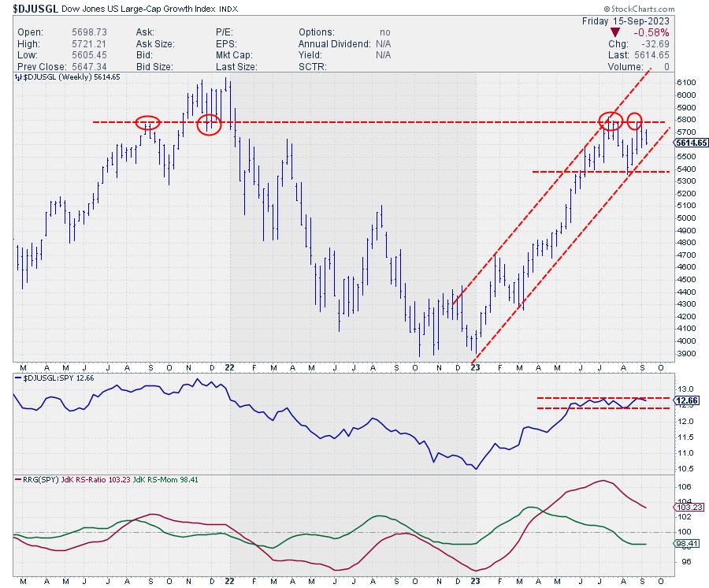Click the Prev Close value 5647.34
709x588 pixels.
point(91,67)
